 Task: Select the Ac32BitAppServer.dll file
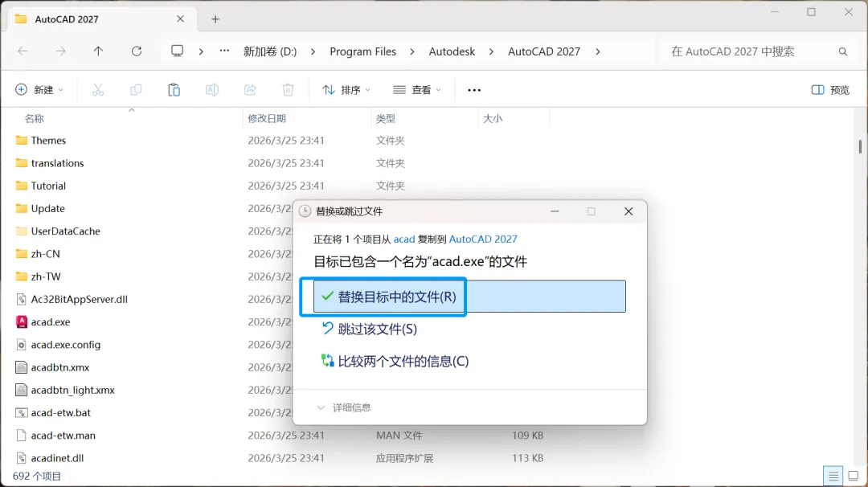pyautogui.click(x=79, y=300)
